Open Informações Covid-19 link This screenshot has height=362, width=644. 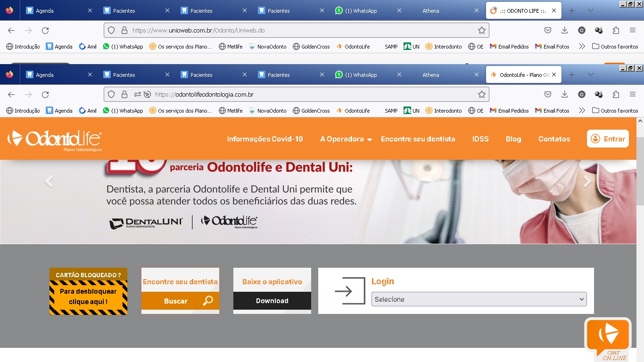point(265,139)
